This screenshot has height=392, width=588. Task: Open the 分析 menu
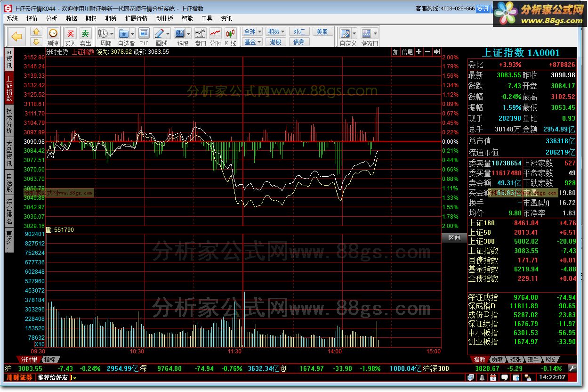[x=52, y=18]
